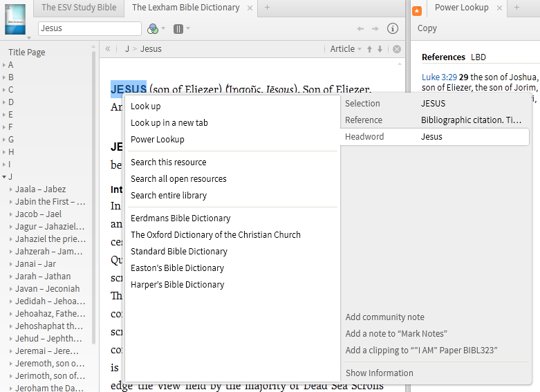The height and width of the screenshot is (392, 540).
Task: Go back with the left arrow
Action: coord(360,28)
